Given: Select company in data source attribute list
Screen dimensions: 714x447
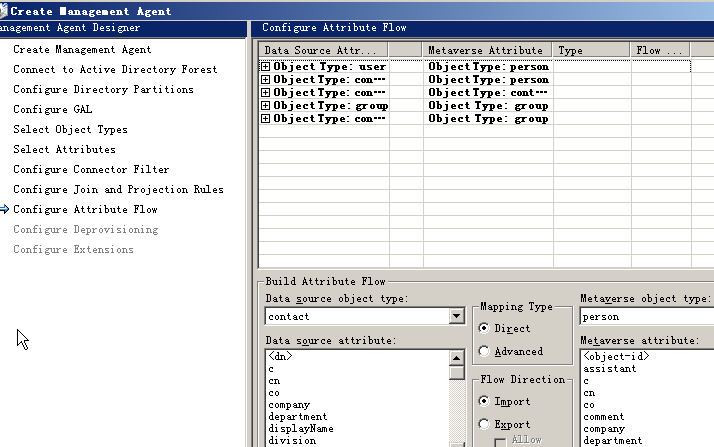Looking at the screenshot, I should click(x=289, y=405).
